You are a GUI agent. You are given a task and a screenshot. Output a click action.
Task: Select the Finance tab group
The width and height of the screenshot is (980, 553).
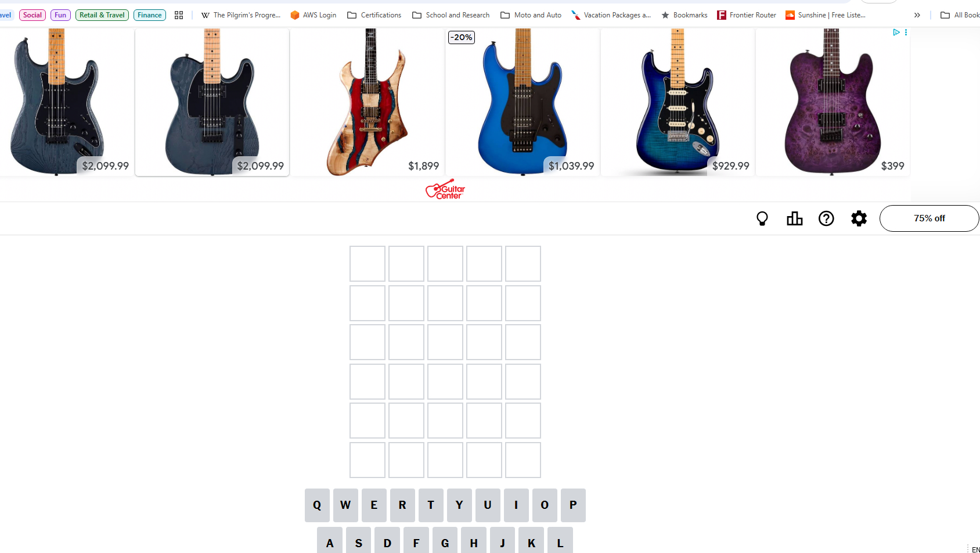(150, 15)
